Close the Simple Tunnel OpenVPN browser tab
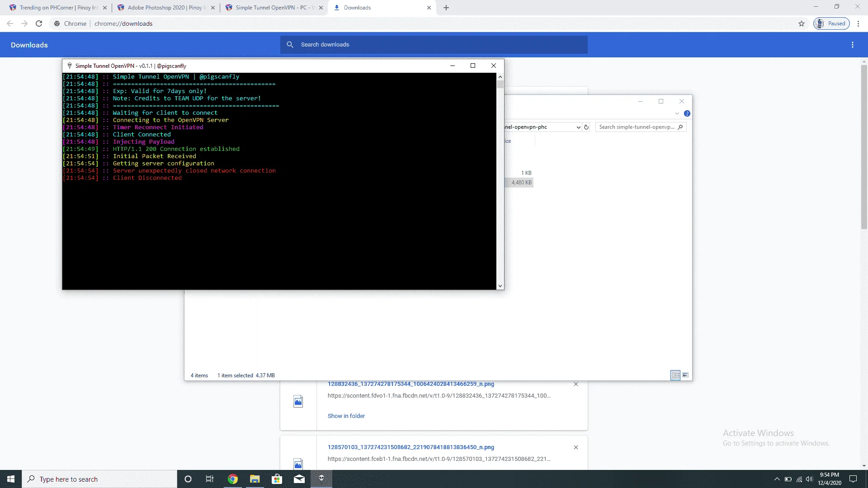The image size is (868, 488). click(321, 8)
